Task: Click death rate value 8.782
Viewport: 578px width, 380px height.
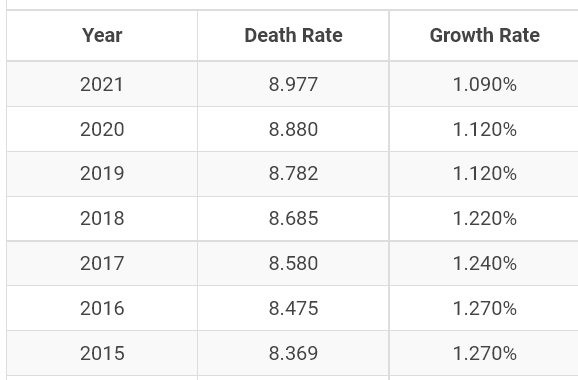Action: coord(293,174)
